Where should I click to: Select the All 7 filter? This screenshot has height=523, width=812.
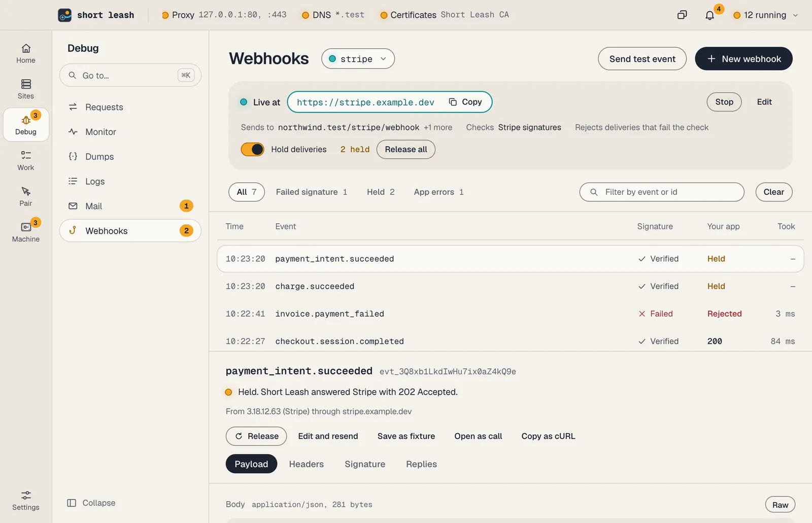pos(247,192)
